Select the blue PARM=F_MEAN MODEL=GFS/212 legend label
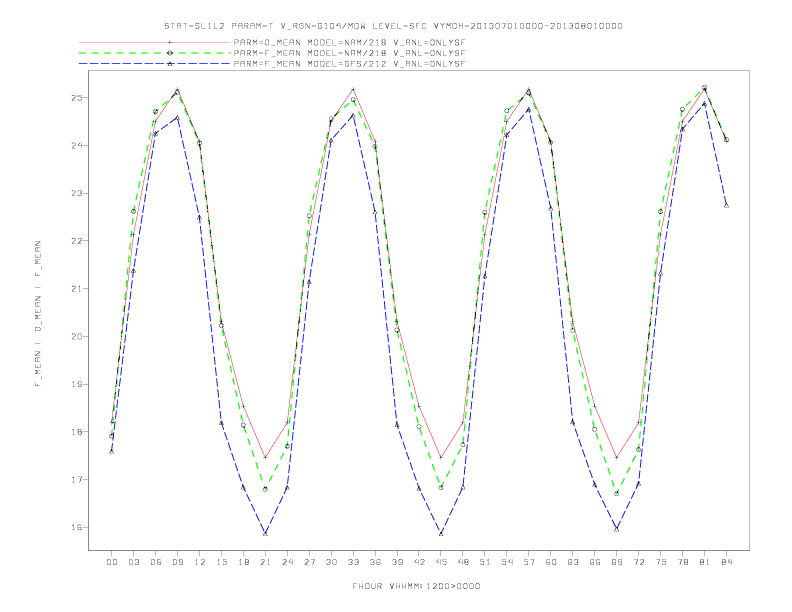 pyautogui.click(x=350, y=64)
